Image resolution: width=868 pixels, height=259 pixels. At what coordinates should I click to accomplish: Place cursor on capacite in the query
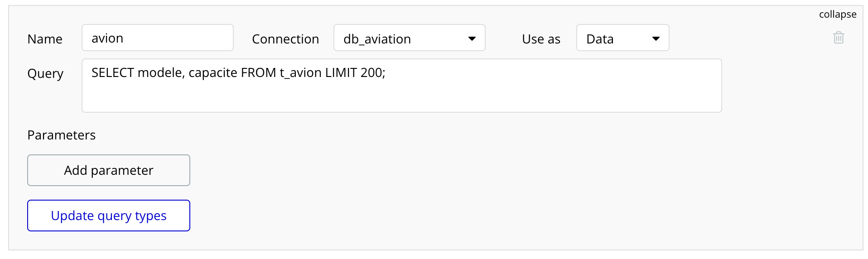pyautogui.click(x=213, y=73)
